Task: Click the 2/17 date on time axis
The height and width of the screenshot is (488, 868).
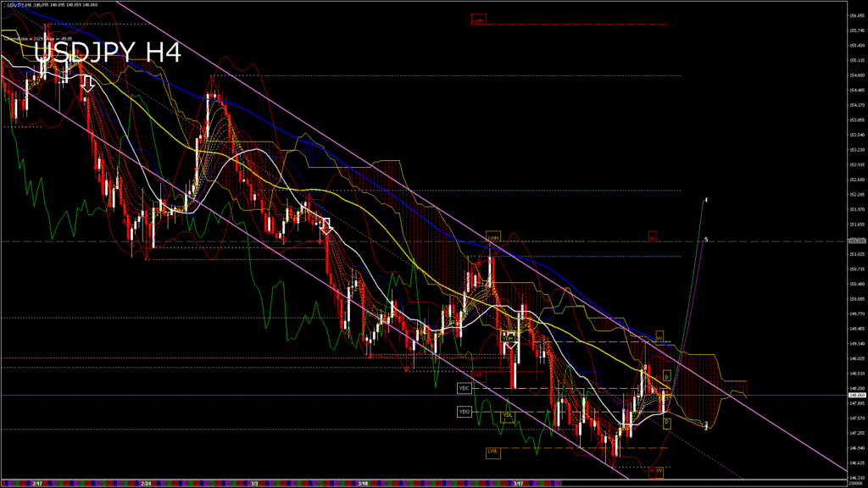Action: pyautogui.click(x=36, y=483)
